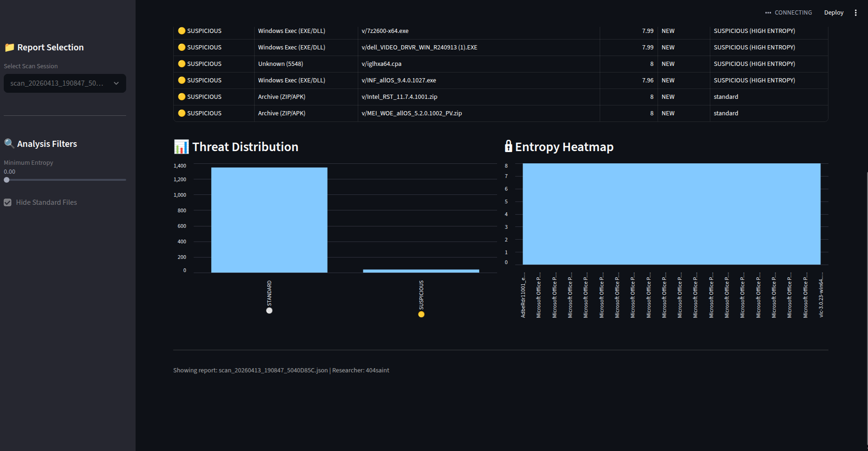Click the bar chart icon beside Threat Distribution

180,146
